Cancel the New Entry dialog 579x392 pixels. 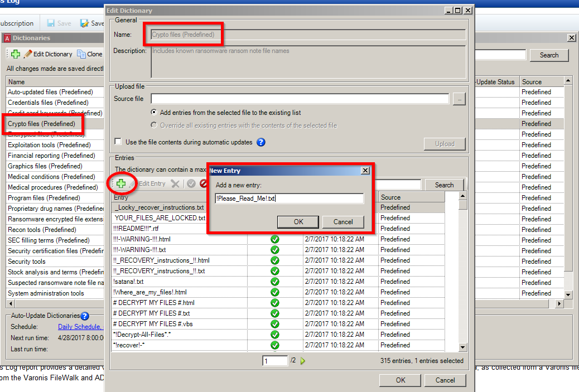343,221
